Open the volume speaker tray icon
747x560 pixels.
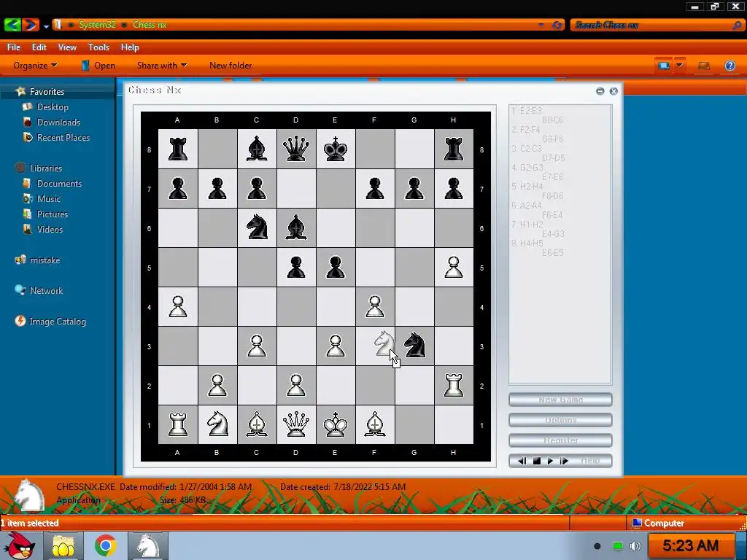tap(635, 546)
